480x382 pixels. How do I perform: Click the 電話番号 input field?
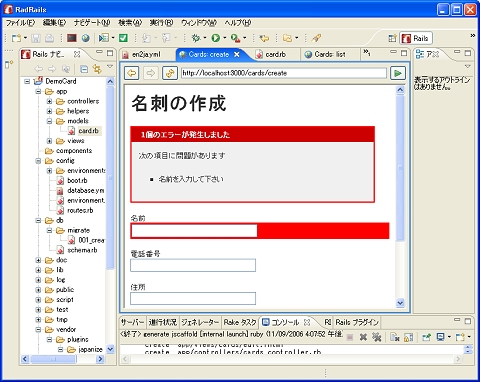click(x=193, y=265)
